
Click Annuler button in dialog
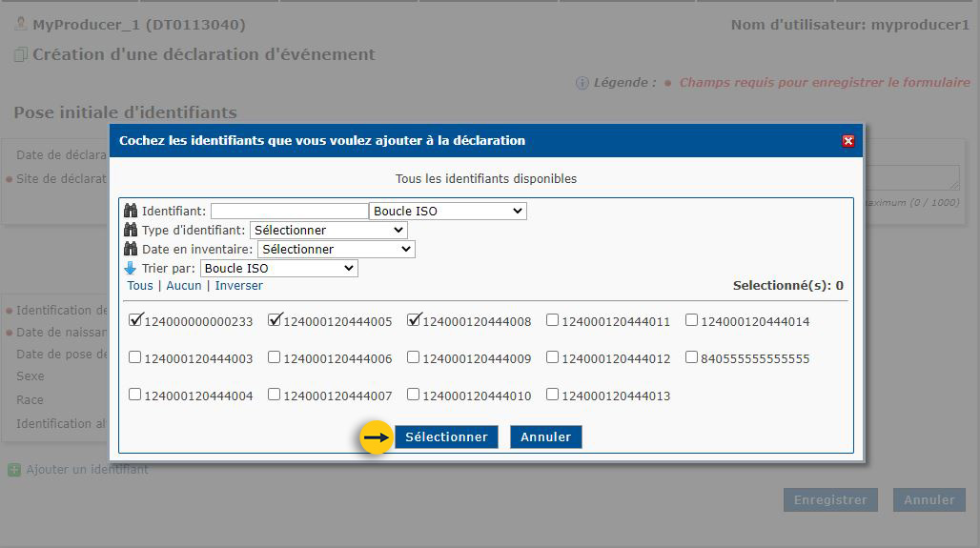pyautogui.click(x=545, y=436)
